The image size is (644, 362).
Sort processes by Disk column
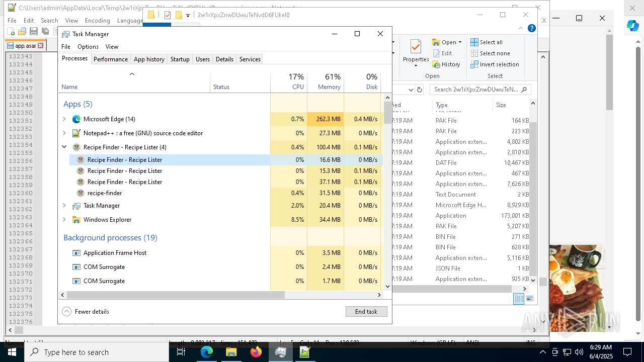click(362, 82)
